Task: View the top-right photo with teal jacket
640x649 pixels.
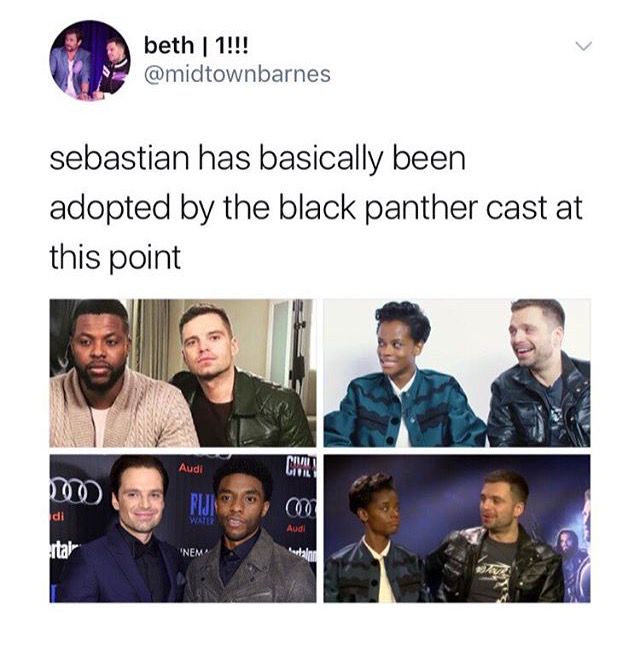Action: [x=457, y=373]
